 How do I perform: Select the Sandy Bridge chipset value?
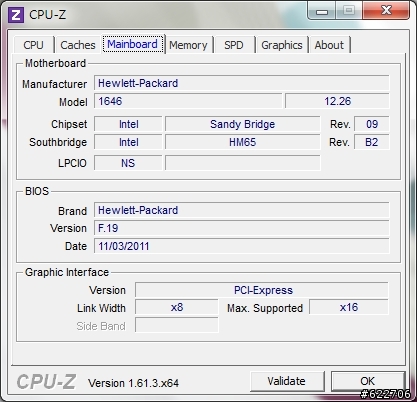[243, 124]
